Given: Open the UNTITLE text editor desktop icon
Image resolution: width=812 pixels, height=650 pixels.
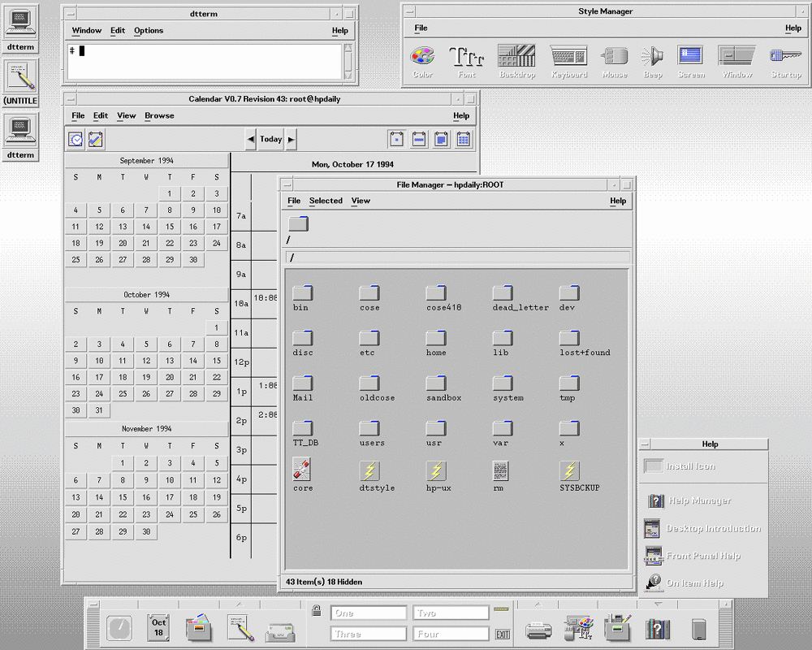Looking at the screenshot, I should pyautogui.click(x=20, y=82).
